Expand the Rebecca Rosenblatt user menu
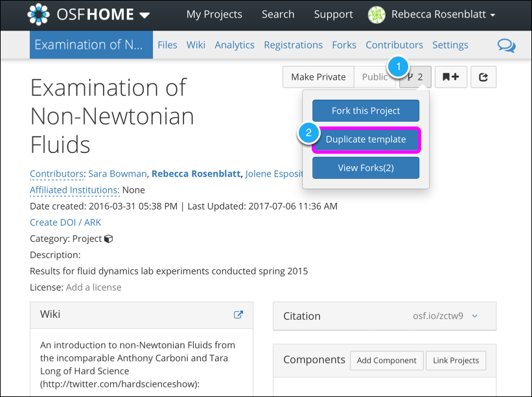Image resolution: width=532 pixels, height=397 pixels. point(443,14)
